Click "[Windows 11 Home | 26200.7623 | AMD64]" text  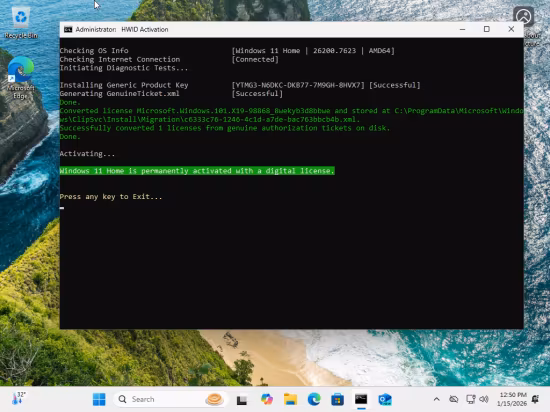(x=313, y=50)
